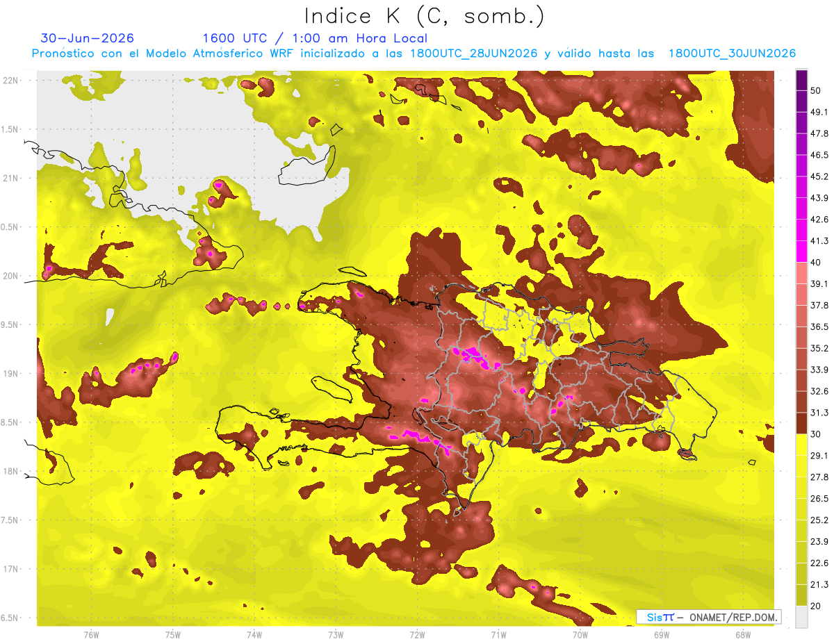
Task: Click latitude label "9.5N" on left axis
Action: point(10,324)
